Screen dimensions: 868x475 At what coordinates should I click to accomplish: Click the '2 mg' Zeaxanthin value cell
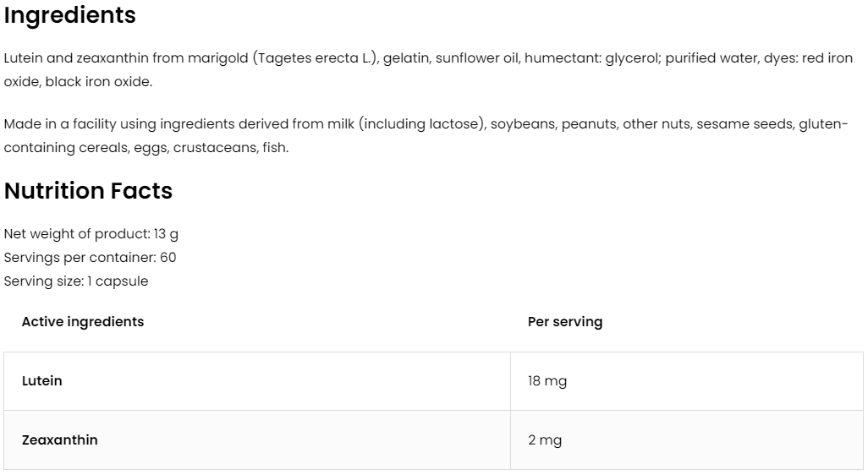[x=545, y=440]
